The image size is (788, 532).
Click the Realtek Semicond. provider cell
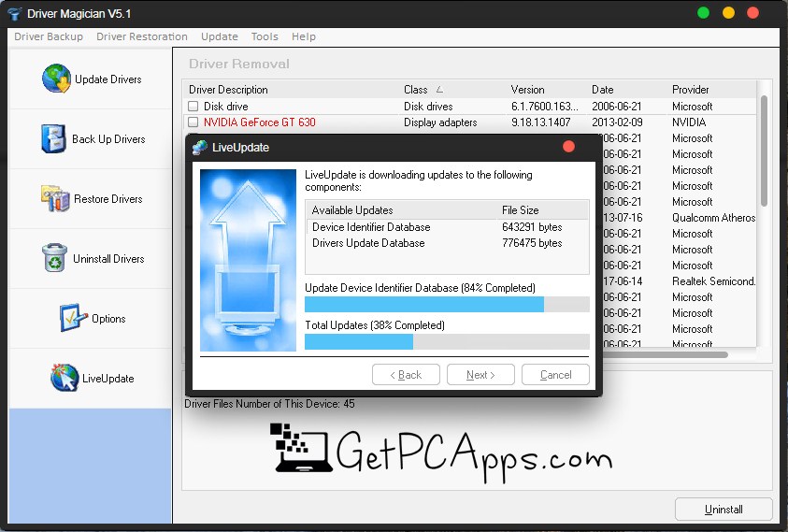[713, 281]
